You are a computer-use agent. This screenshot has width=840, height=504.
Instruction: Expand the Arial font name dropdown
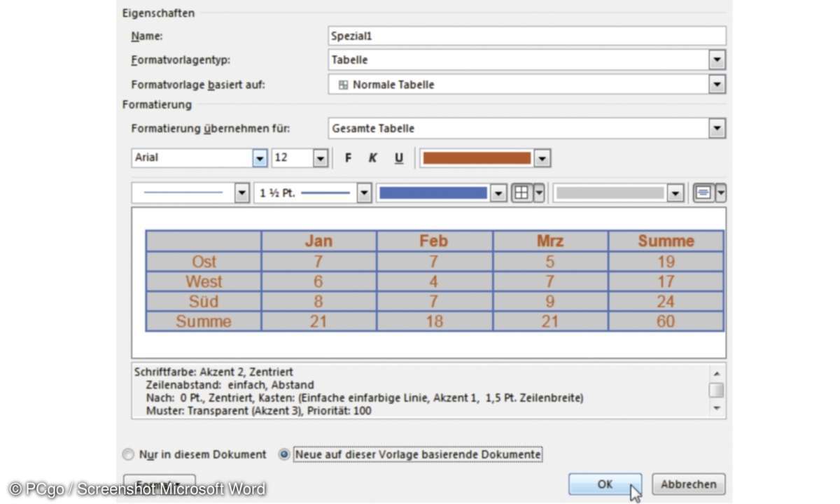click(x=260, y=158)
